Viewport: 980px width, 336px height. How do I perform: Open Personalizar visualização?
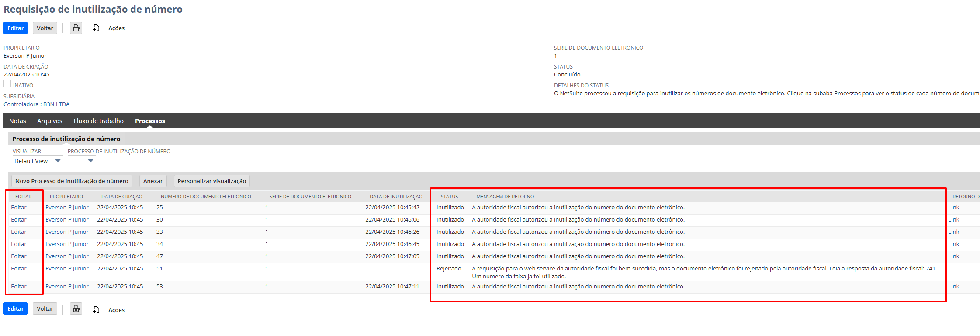point(211,181)
